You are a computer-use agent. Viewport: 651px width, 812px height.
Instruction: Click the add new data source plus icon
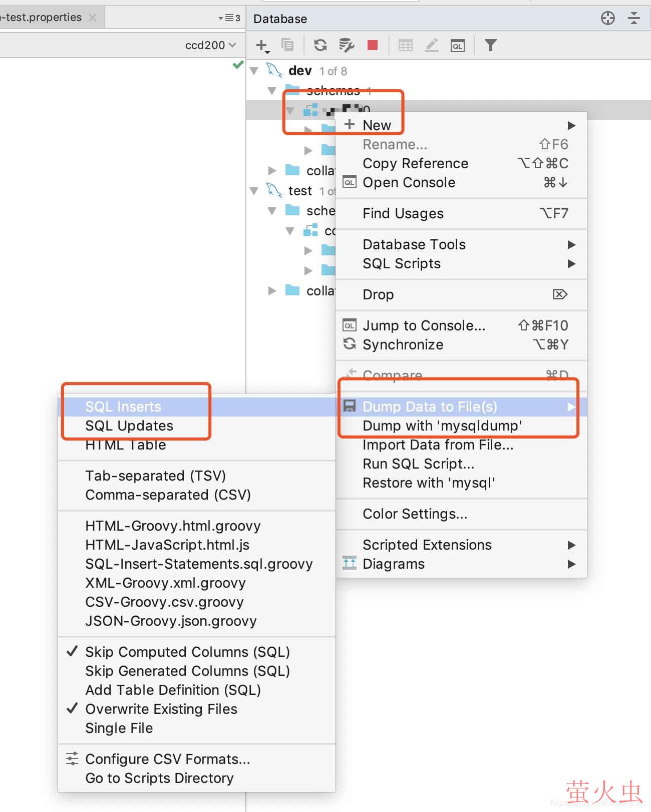click(x=262, y=46)
